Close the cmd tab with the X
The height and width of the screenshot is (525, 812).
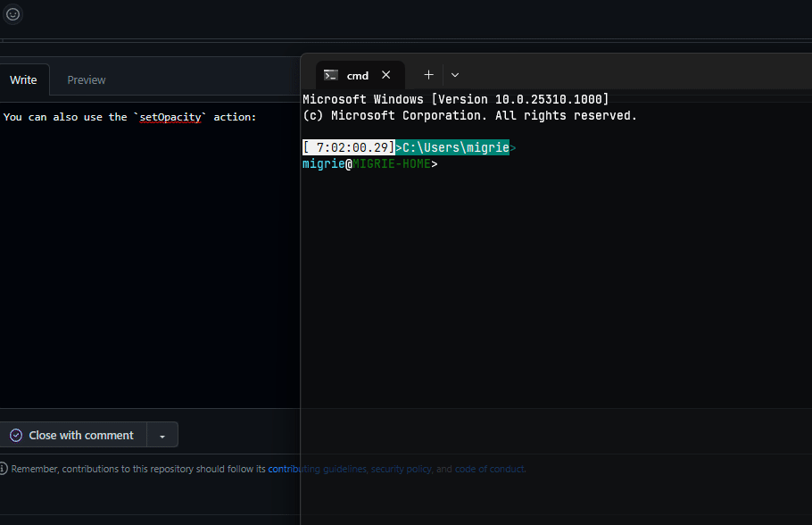coord(385,75)
